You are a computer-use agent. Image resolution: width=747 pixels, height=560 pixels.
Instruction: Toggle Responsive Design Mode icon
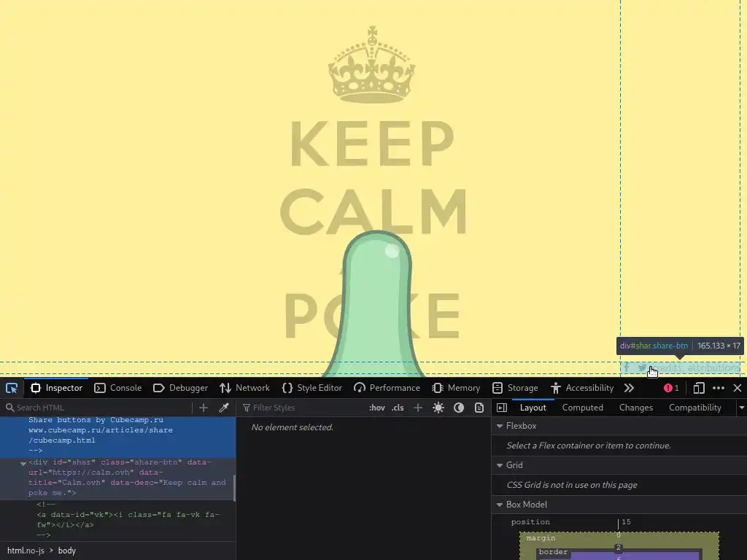[699, 388]
